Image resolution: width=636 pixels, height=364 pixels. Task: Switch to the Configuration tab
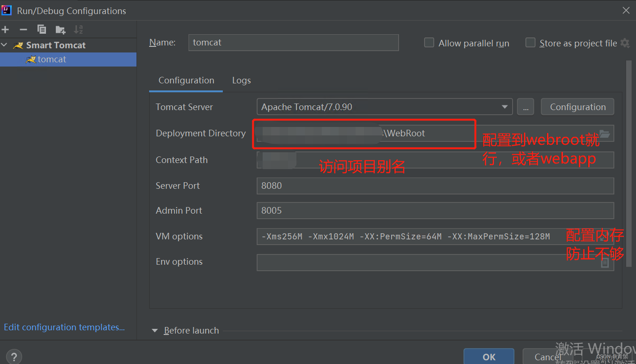186,80
